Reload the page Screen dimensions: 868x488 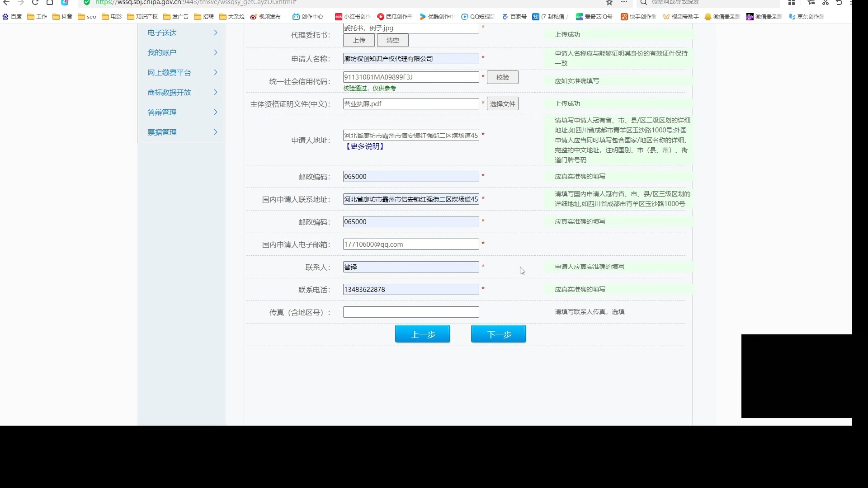pos(35,2)
